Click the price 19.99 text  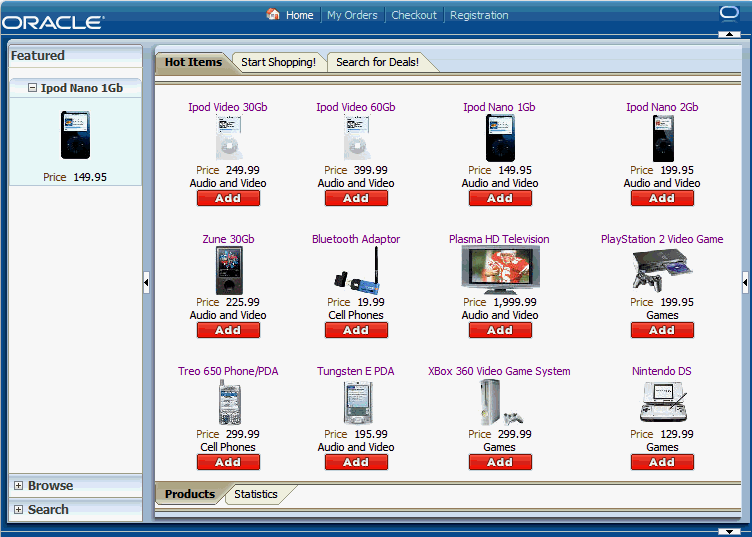[x=371, y=302]
